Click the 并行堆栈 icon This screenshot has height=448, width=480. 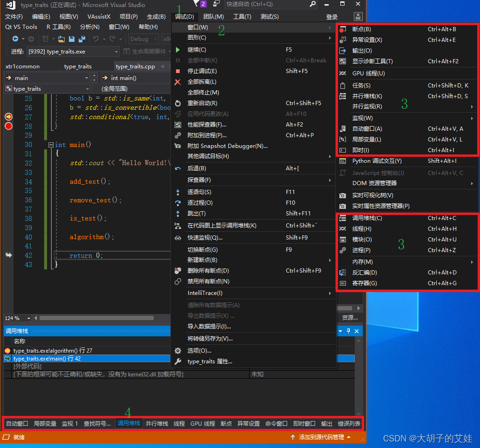tap(343, 96)
